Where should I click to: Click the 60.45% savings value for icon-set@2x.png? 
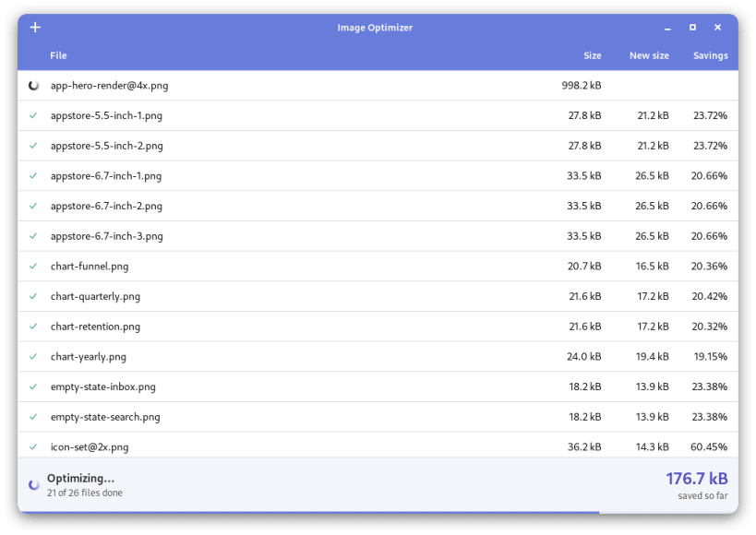[709, 446]
